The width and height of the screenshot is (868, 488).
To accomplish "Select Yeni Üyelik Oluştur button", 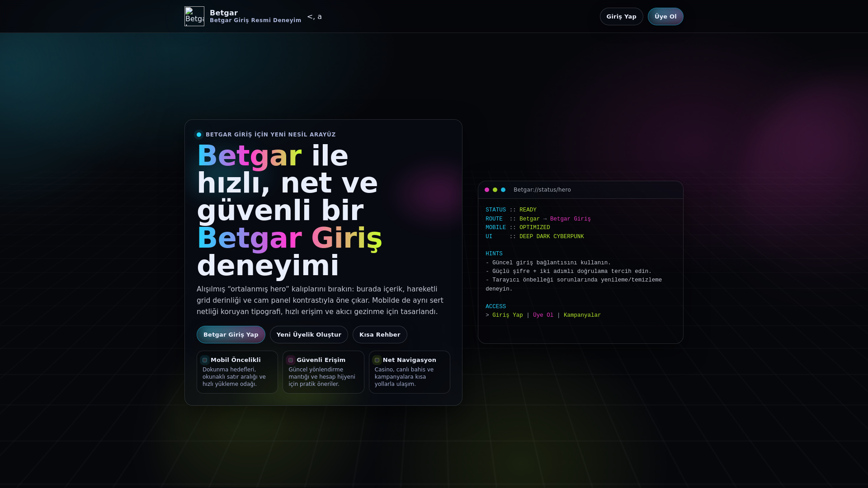I will (309, 334).
